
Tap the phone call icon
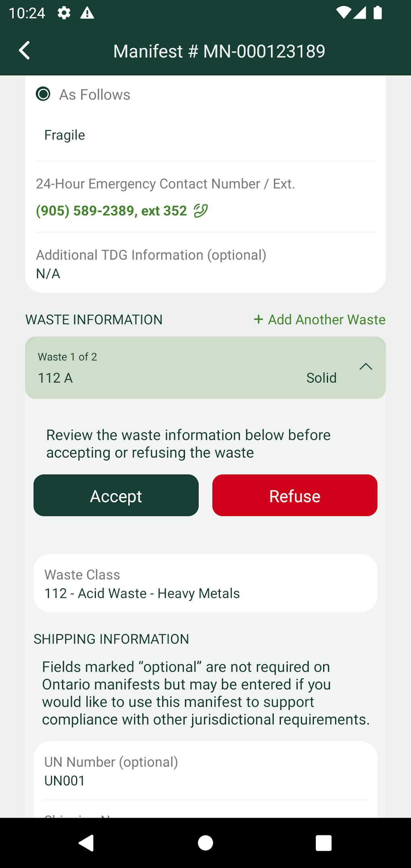click(201, 210)
